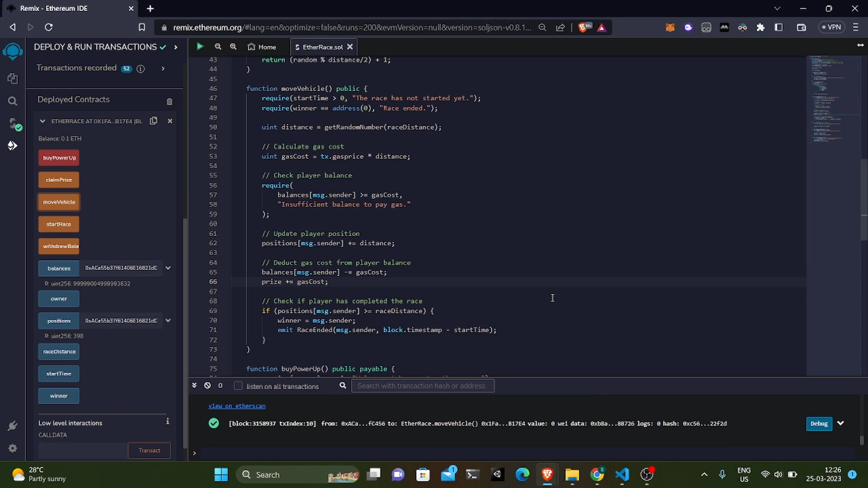Clear all deployed contracts trash icon
868x488 pixels.
(170, 102)
